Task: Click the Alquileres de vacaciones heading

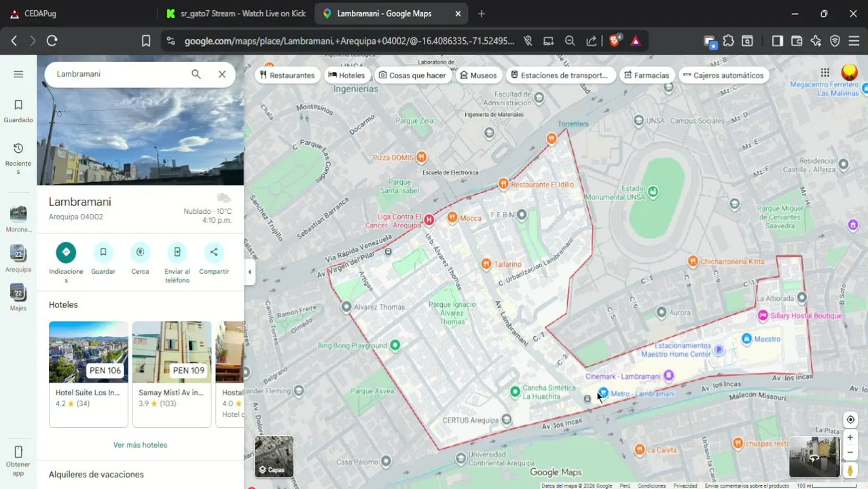Action: tap(96, 474)
